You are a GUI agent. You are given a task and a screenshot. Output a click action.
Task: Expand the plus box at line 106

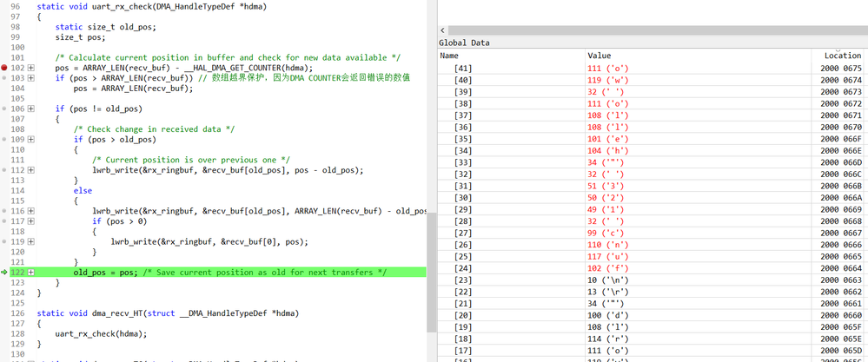[x=31, y=109]
